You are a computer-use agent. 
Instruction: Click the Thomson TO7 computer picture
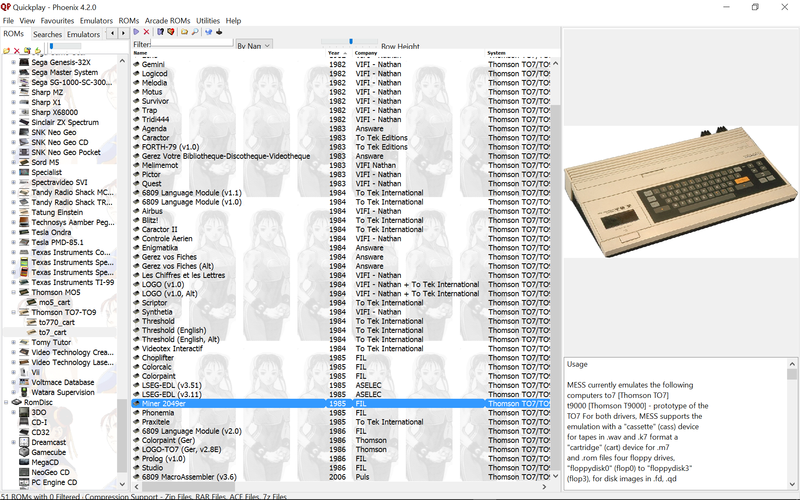[x=681, y=192]
